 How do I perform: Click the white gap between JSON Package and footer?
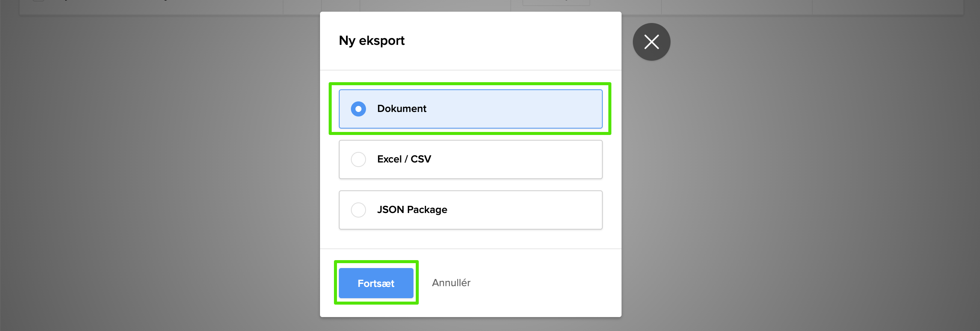(x=470, y=239)
